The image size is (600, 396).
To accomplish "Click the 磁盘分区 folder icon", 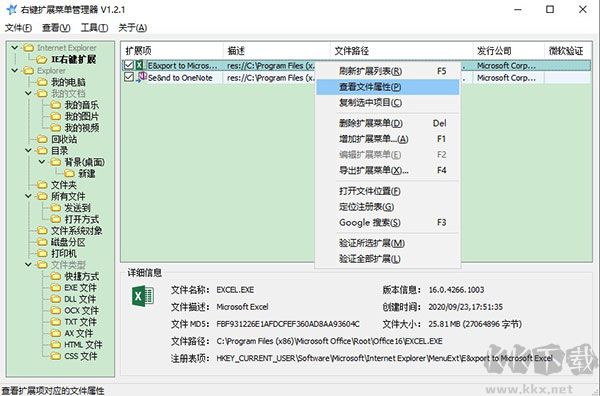I will (x=42, y=242).
